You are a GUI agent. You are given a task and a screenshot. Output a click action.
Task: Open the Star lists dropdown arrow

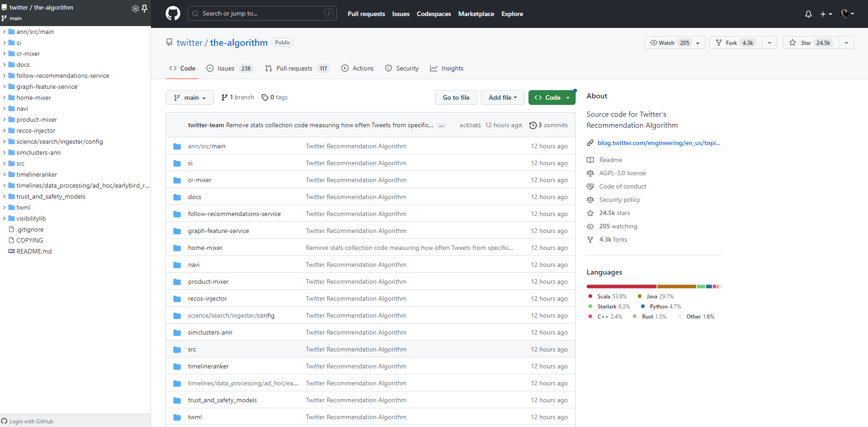point(846,43)
